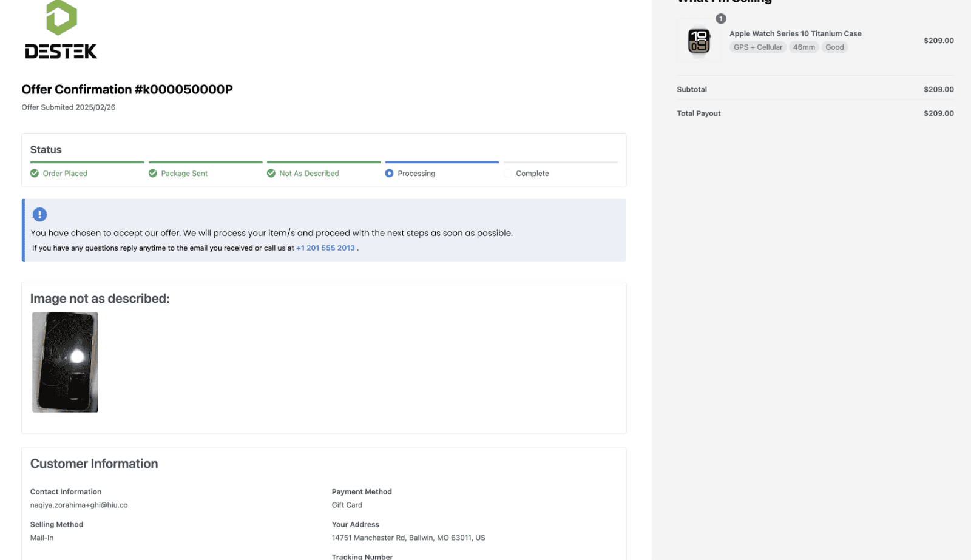Click the Not As Described checkmark icon
Image resolution: width=971 pixels, height=560 pixels.
tap(271, 174)
